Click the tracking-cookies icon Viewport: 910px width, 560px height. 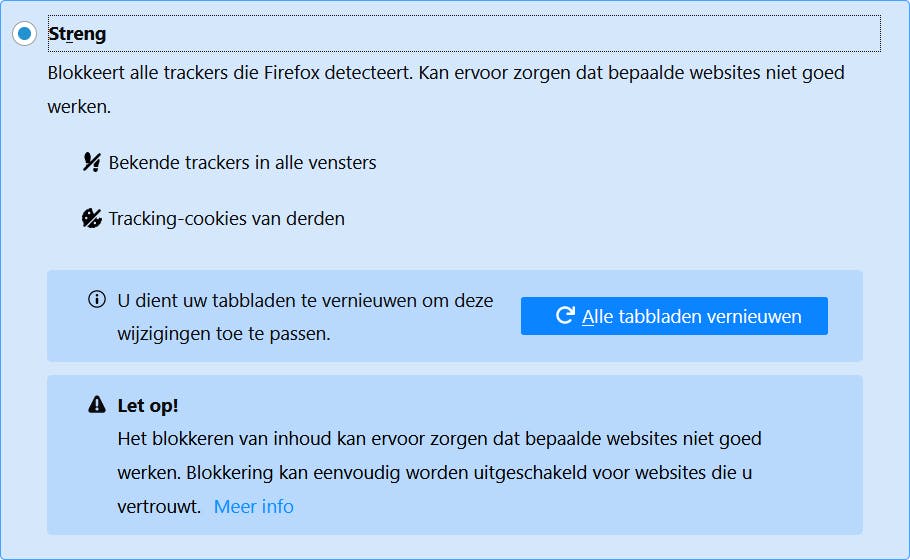(x=92, y=218)
